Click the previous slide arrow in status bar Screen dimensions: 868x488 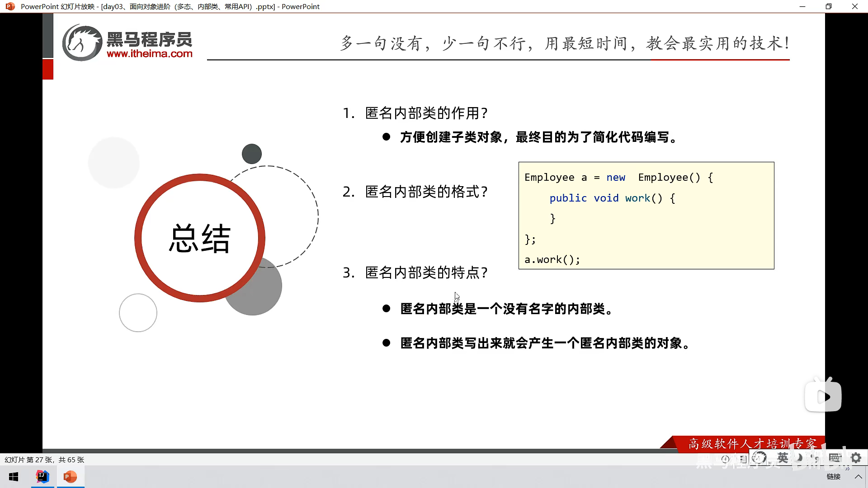tap(725, 459)
